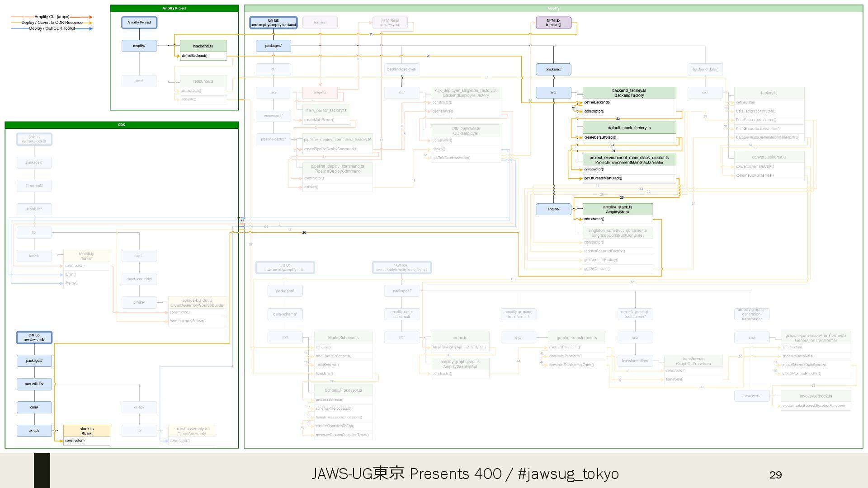This screenshot has height=488, width=868.
Task: Click the Amplify Project root node
Action: click(139, 22)
